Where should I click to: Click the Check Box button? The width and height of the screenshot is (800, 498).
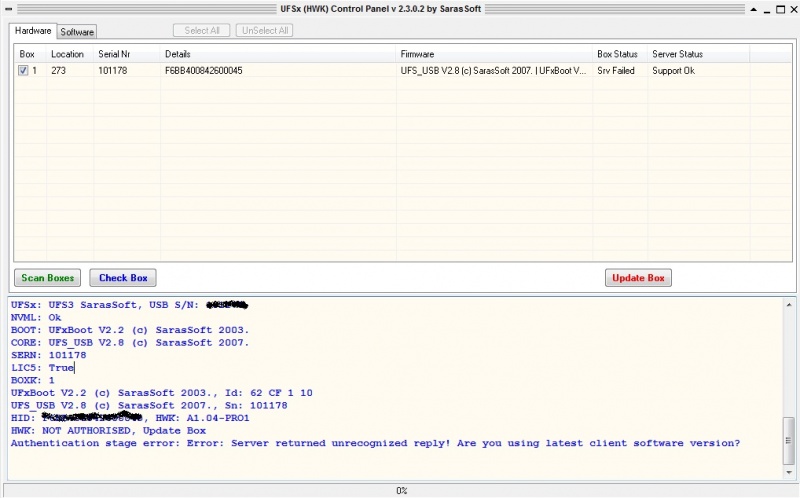[123, 278]
